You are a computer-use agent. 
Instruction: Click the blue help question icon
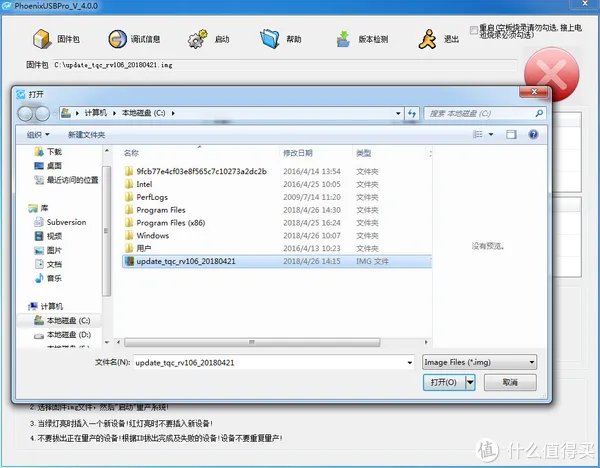click(533, 134)
